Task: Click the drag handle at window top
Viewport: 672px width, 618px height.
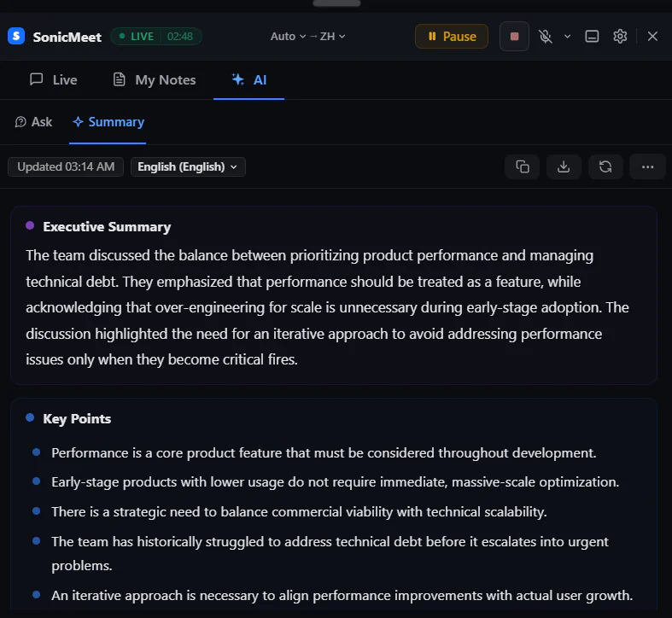Action: point(336,3)
